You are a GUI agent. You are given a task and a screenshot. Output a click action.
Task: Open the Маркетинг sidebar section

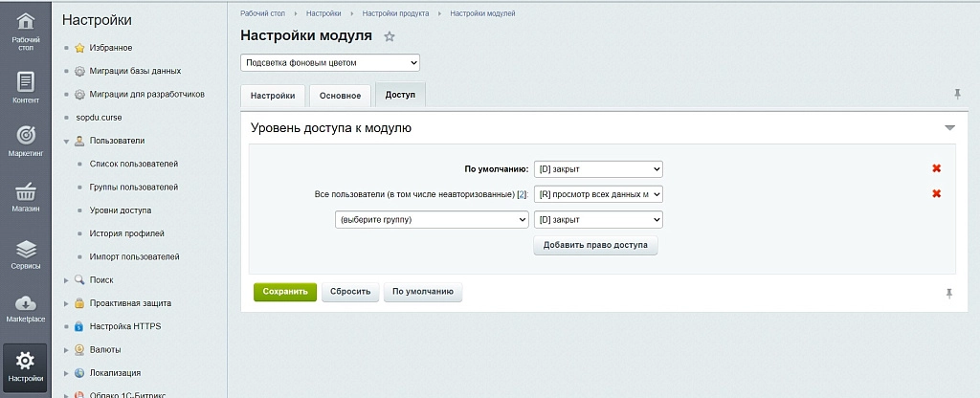(26, 142)
